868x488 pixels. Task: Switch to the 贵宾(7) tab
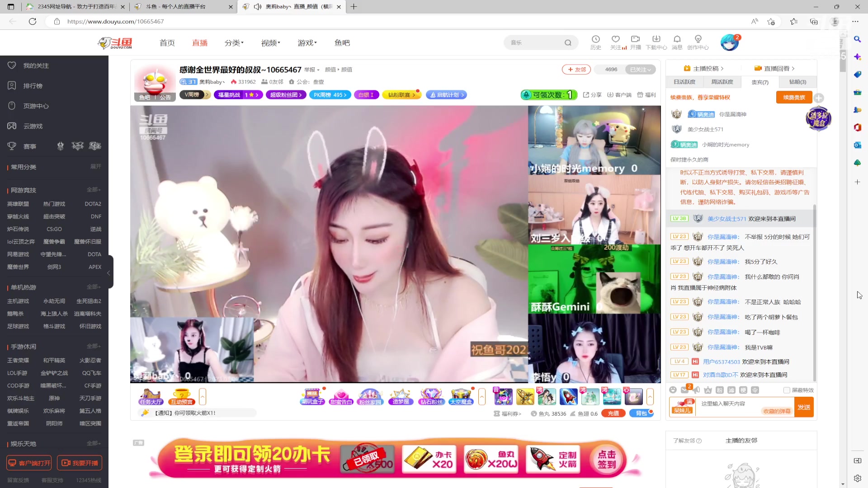click(759, 82)
